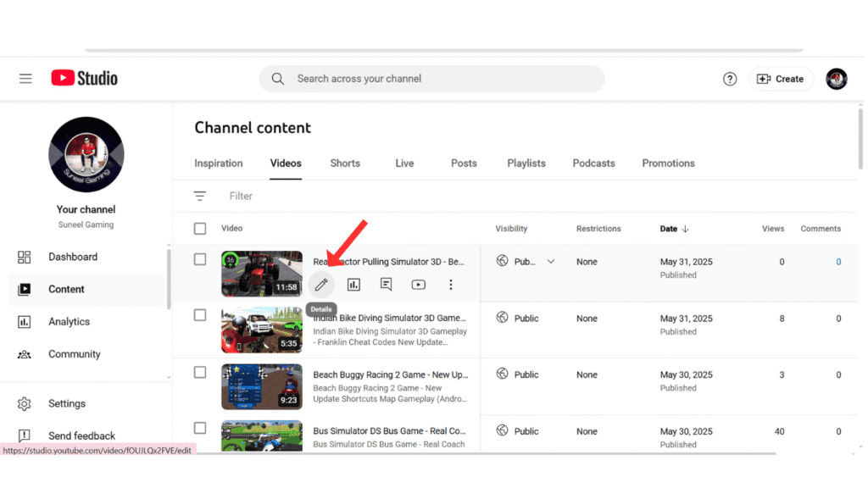
Task: Click the Create button
Action: [x=781, y=79]
